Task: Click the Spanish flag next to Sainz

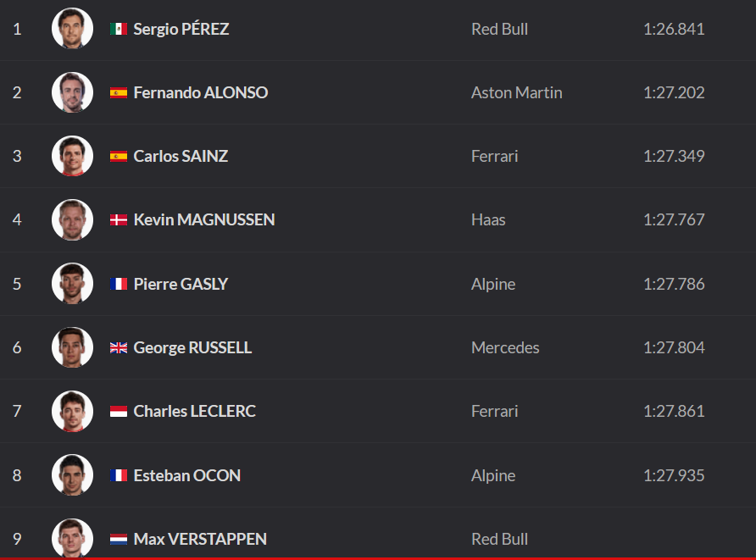Action: pyautogui.click(x=119, y=157)
